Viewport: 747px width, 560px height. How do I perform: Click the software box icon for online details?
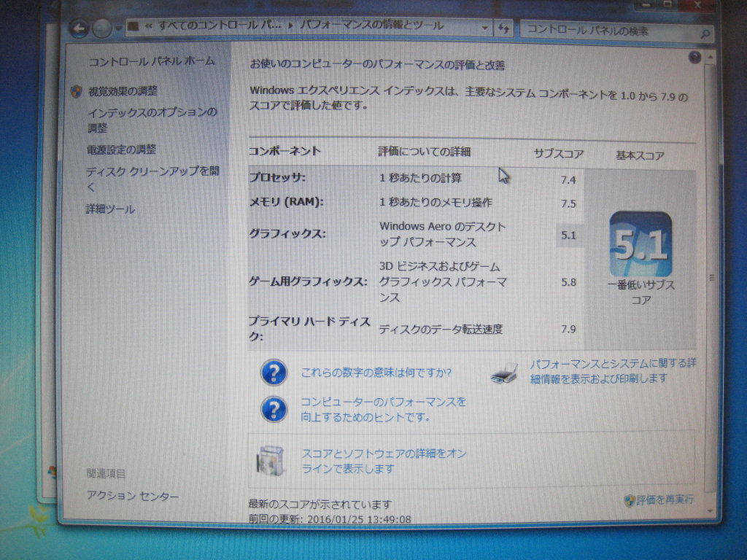(x=267, y=459)
